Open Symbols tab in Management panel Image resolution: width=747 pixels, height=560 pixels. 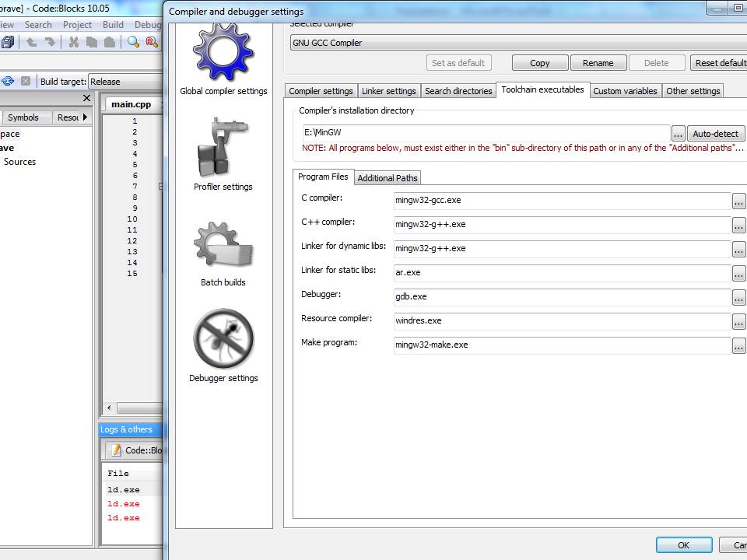[23, 117]
